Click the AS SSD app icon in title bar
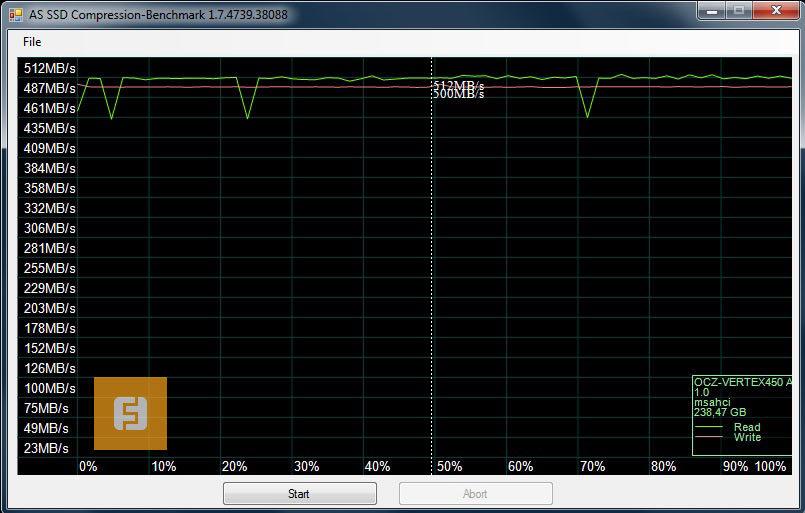The width and height of the screenshot is (805, 513). (x=16, y=14)
